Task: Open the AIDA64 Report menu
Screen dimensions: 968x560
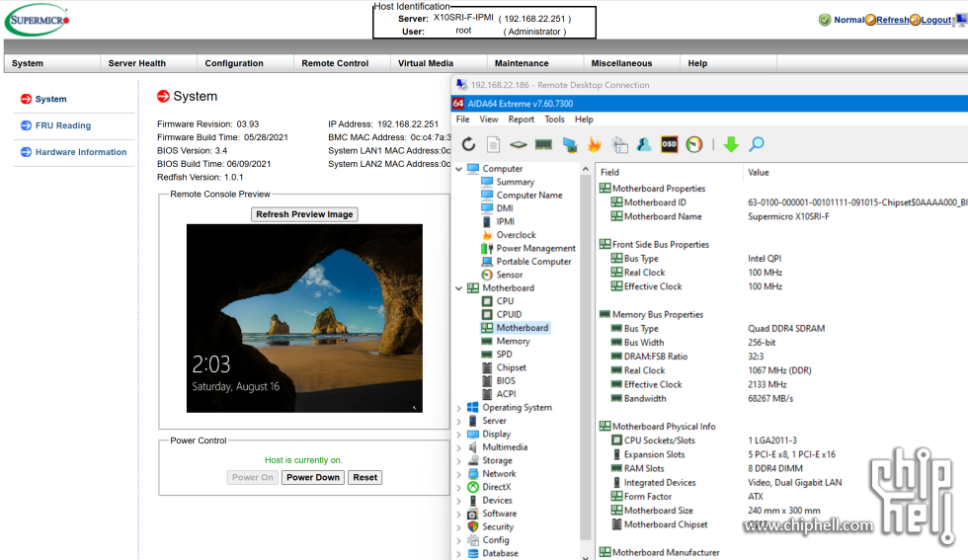Action: pyautogui.click(x=522, y=120)
